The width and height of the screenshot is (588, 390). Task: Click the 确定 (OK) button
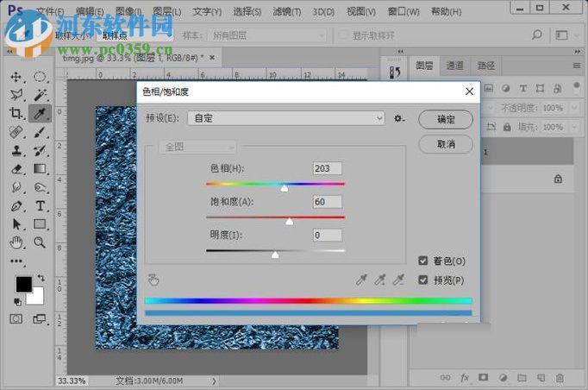click(x=446, y=119)
